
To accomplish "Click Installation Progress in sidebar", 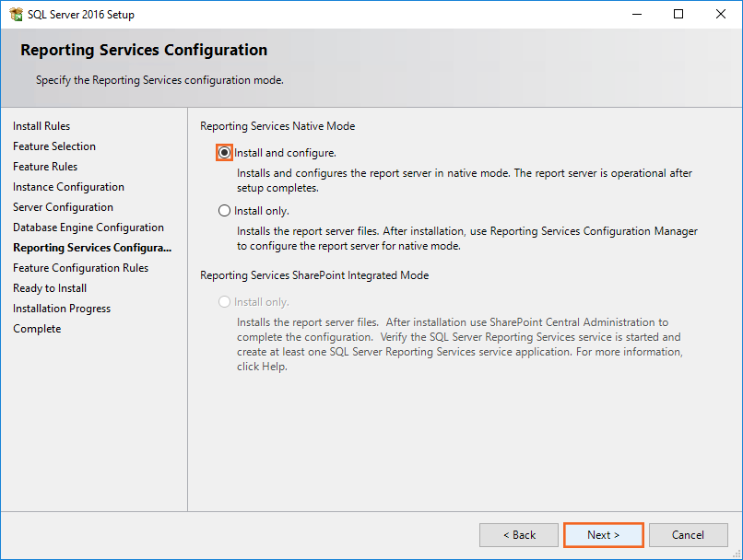I will (x=62, y=309).
